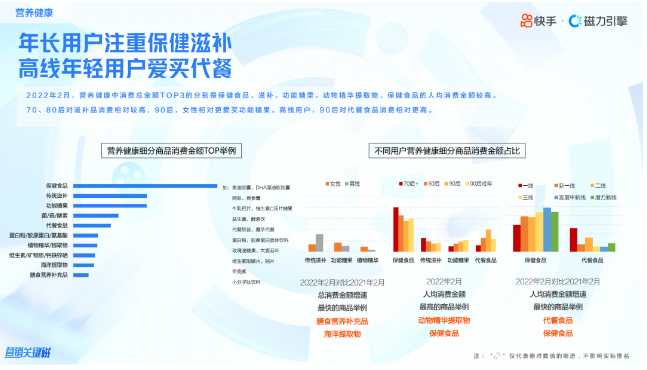Click the longest blue bar for 保健食品
The height and width of the screenshot is (370, 647).
[145, 186]
